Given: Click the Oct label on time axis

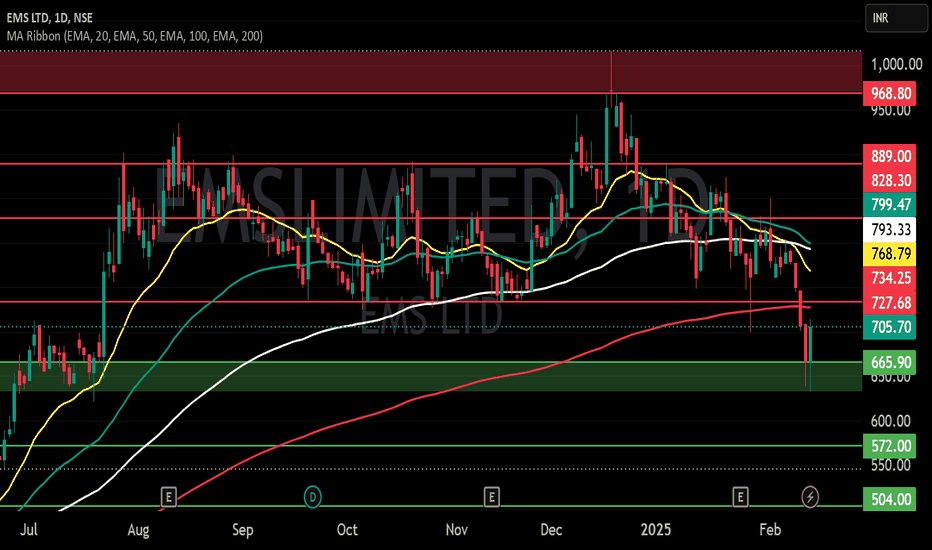Looking at the screenshot, I should pyautogui.click(x=347, y=529).
